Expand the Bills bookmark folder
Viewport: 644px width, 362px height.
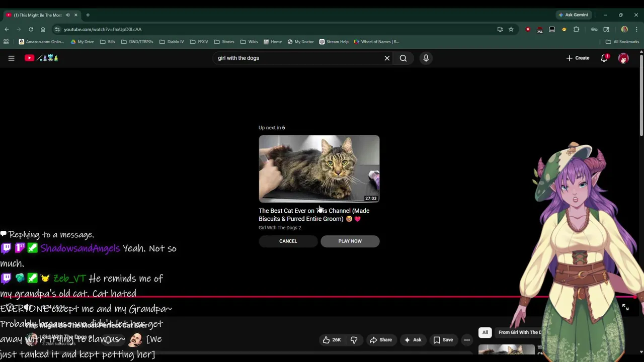coord(108,42)
